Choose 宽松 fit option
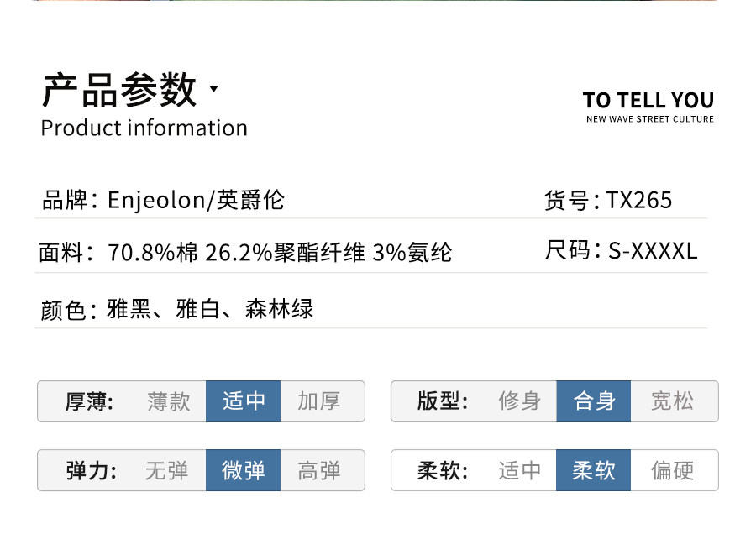The height and width of the screenshot is (534, 756). pyautogui.click(x=673, y=401)
